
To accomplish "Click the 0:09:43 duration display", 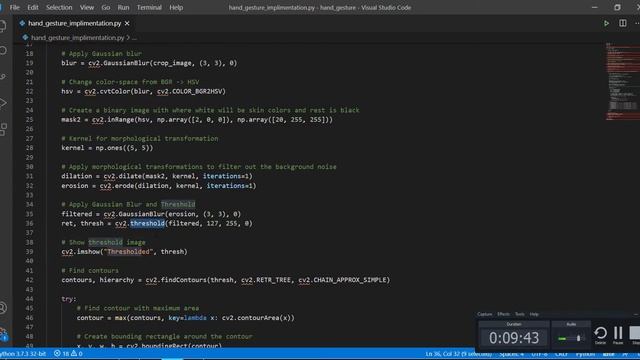I will click(514, 338).
